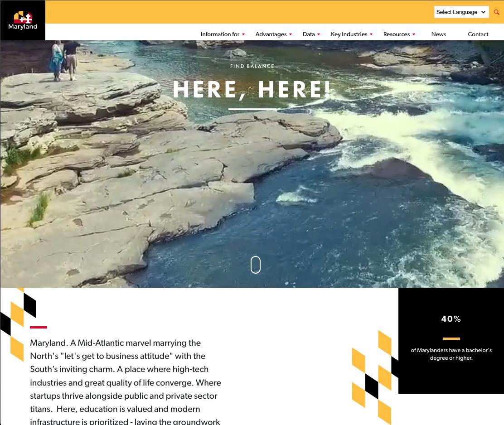The image size is (504, 425).
Task: Click the FIND BALANCE tagline
Action: pyautogui.click(x=252, y=66)
